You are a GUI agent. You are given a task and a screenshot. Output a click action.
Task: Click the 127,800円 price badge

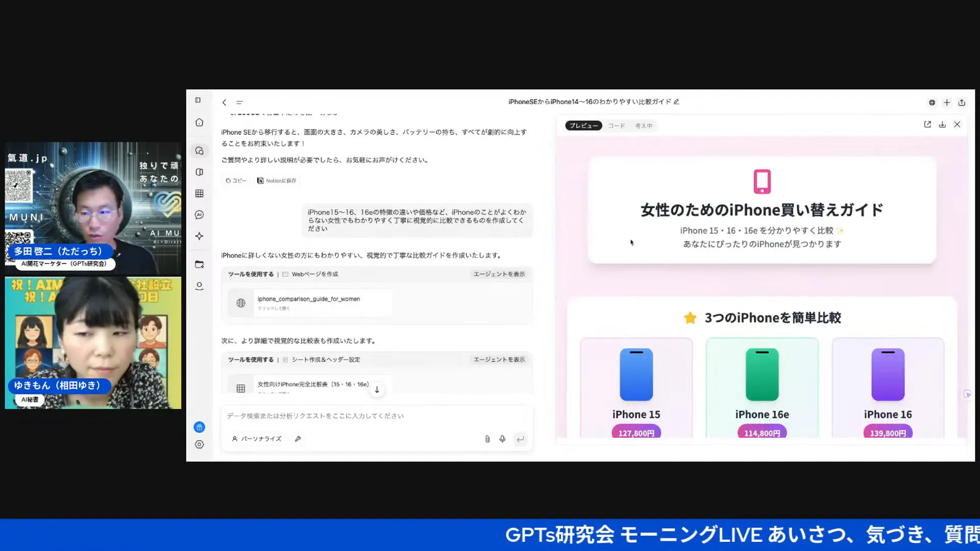click(636, 433)
